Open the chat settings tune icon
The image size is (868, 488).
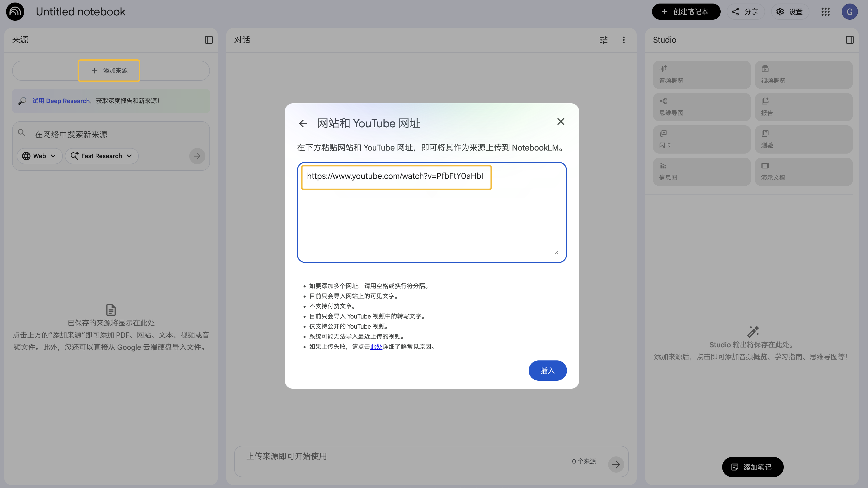point(603,40)
